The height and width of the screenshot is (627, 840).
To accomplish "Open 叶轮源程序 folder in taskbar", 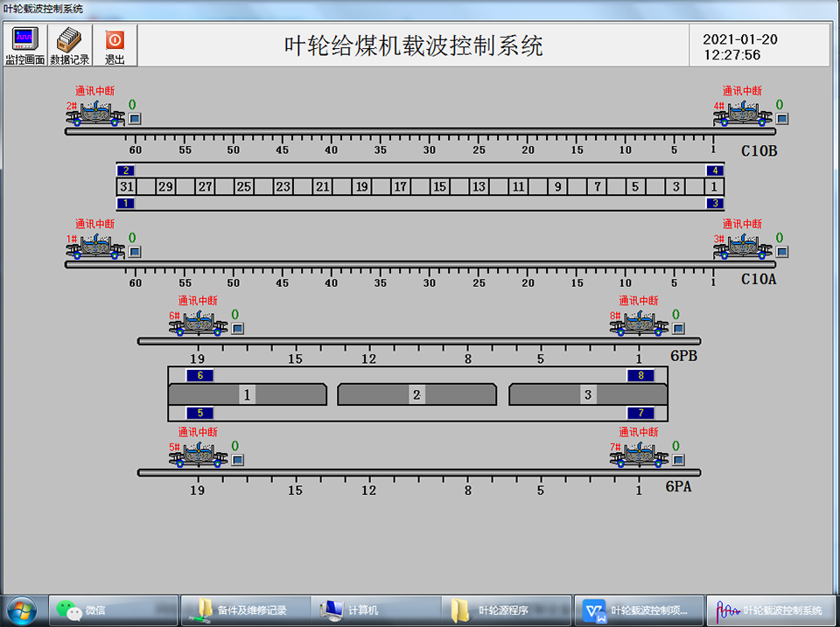I will click(x=507, y=610).
